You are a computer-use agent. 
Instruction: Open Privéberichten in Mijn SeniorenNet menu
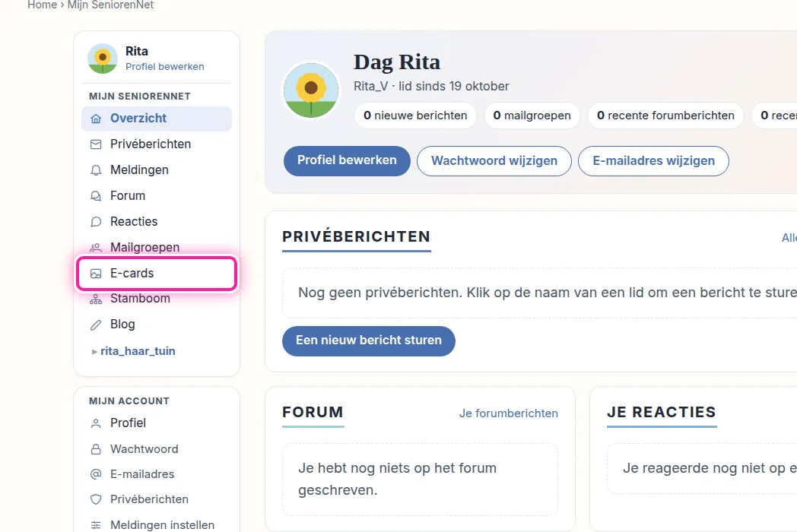[x=157, y=144]
